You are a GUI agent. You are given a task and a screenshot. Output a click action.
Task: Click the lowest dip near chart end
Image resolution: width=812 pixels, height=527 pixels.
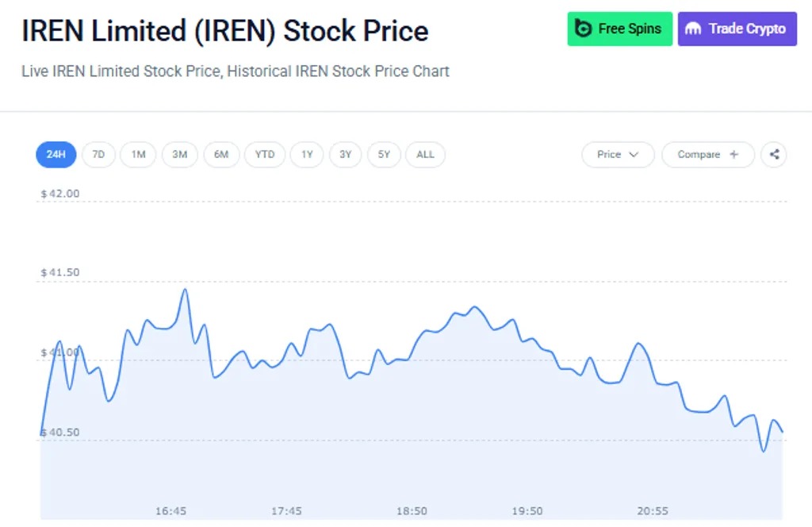[764, 451]
